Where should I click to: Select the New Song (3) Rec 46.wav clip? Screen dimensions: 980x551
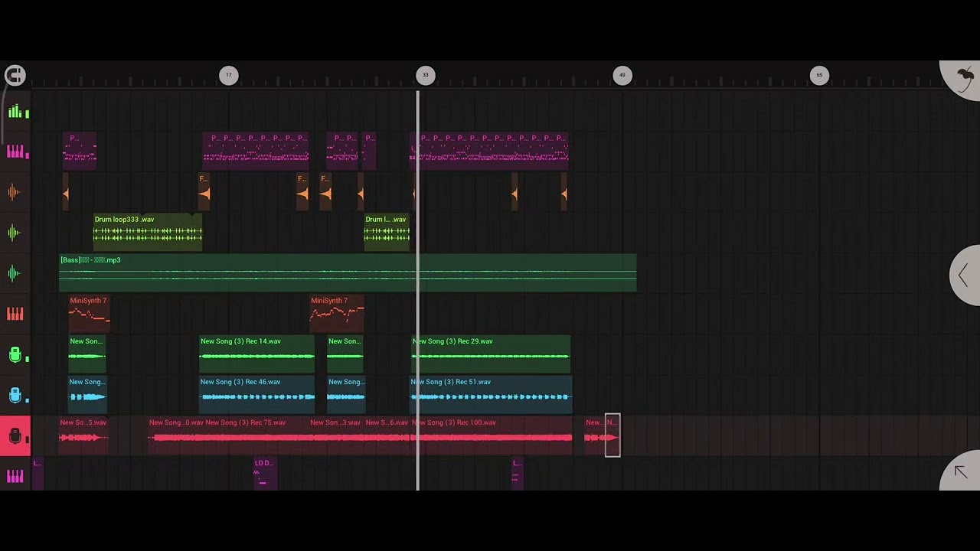coord(256,395)
